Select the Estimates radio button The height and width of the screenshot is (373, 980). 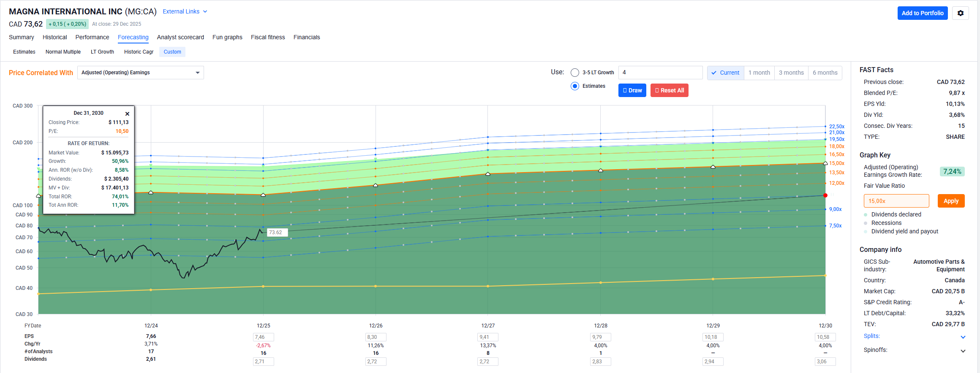coord(575,86)
